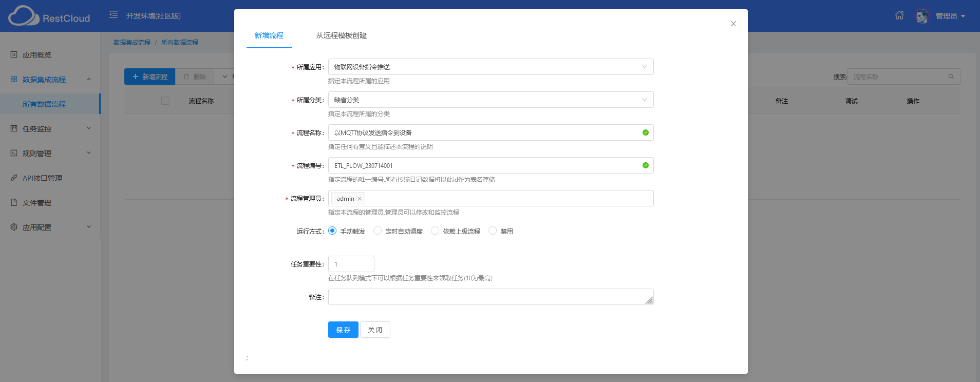Expand the 任务监控 menu chevron
Image resolution: width=980 pixels, height=382 pixels.
(x=89, y=128)
